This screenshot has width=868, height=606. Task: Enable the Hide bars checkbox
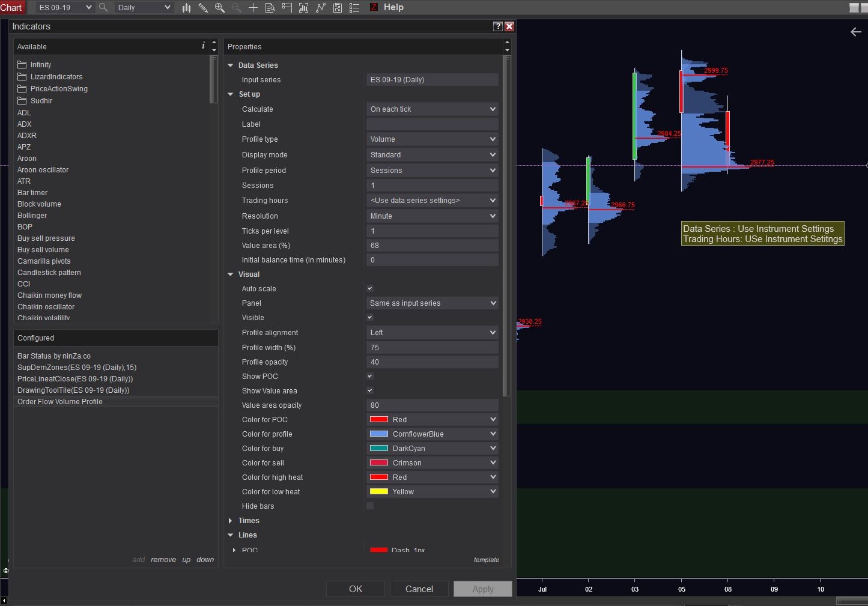coord(370,506)
